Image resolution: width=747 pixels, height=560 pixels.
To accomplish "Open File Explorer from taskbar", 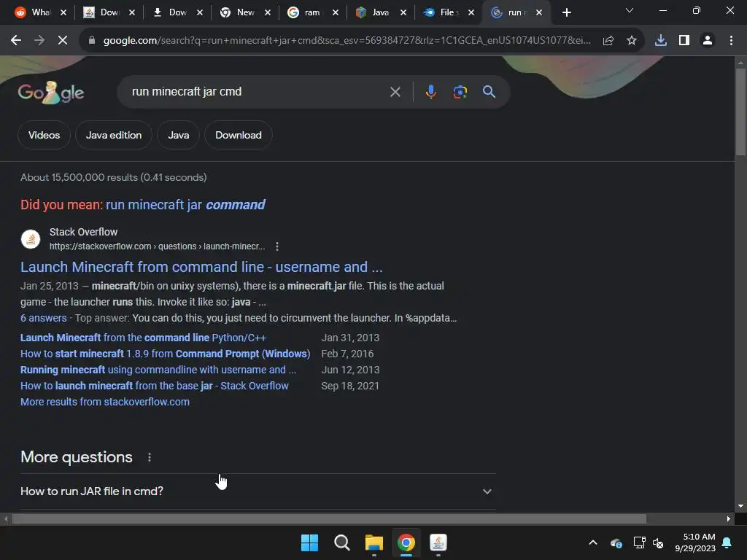I will click(374, 542).
